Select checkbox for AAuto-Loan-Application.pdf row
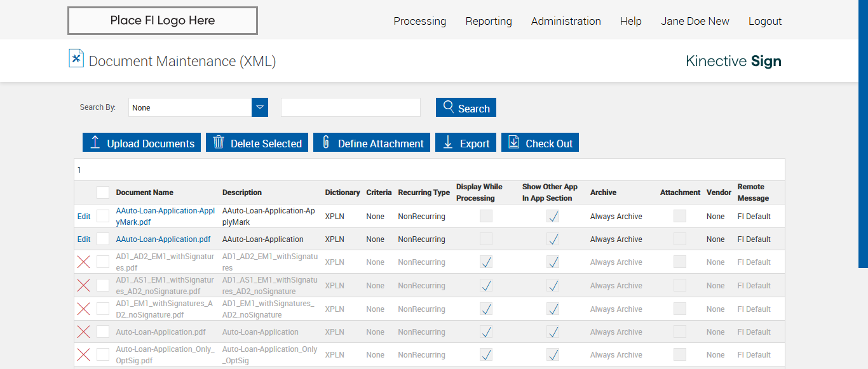Image resolution: width=868 pixels, height=369 pixels. (x=103, y=239)
